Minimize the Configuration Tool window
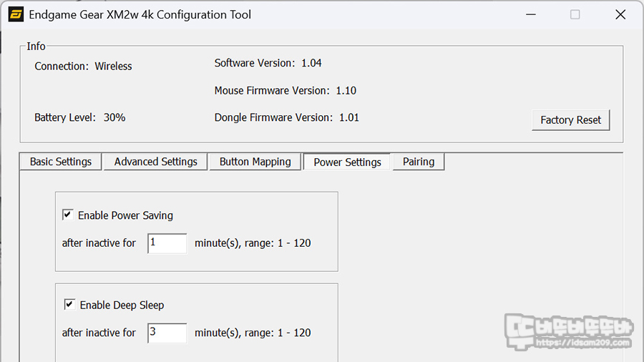 [x=531, y=15]
